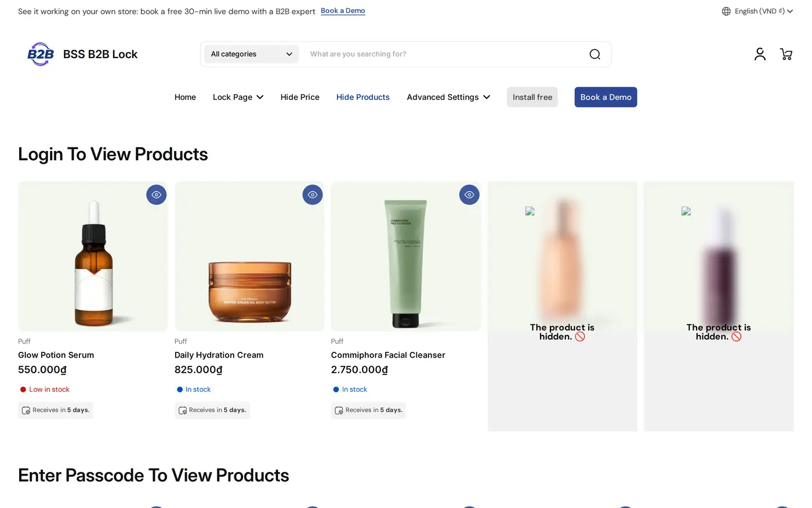
Task: Click the globe language icon
Action: pyautogui.click(x=726, y=11)
